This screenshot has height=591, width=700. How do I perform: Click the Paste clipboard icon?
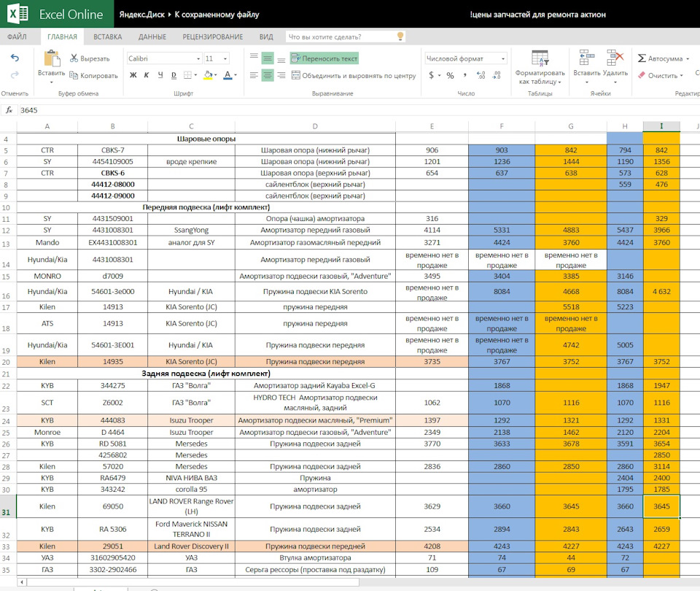(52, 58)
